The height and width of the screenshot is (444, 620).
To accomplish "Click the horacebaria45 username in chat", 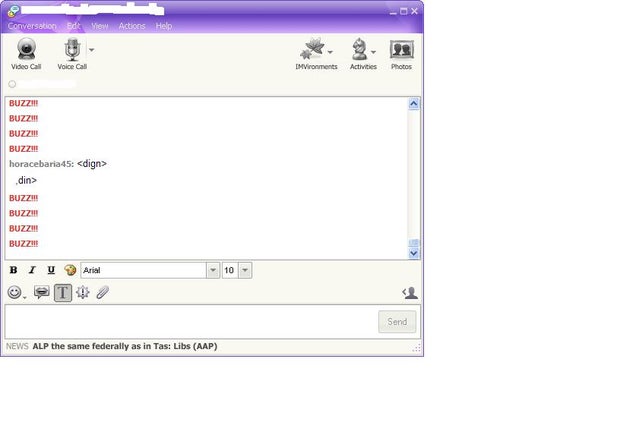I will (40, 164).
